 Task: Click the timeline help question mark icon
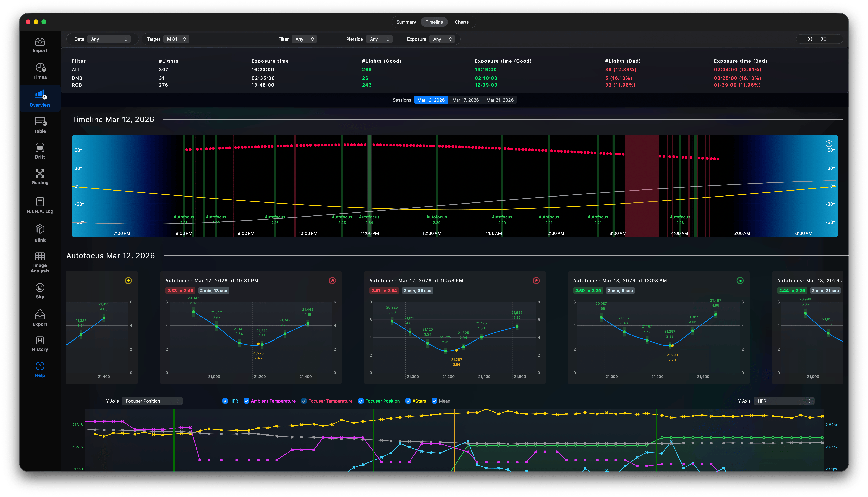(x=829, y=143)
